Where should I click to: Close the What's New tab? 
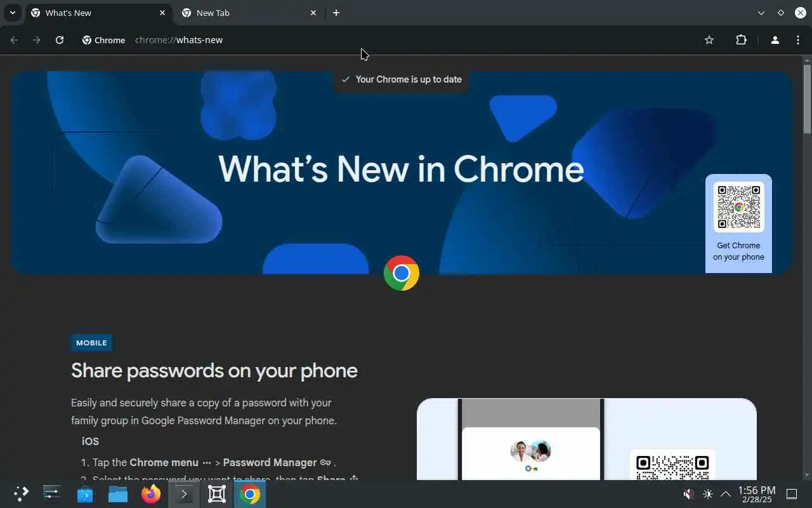tap(162, 13)
